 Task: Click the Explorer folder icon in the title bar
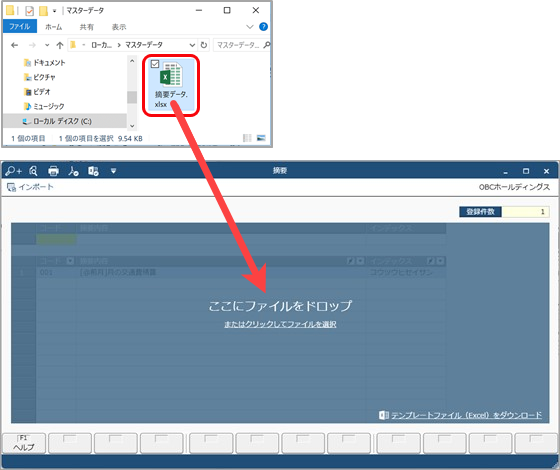(10, 10)
